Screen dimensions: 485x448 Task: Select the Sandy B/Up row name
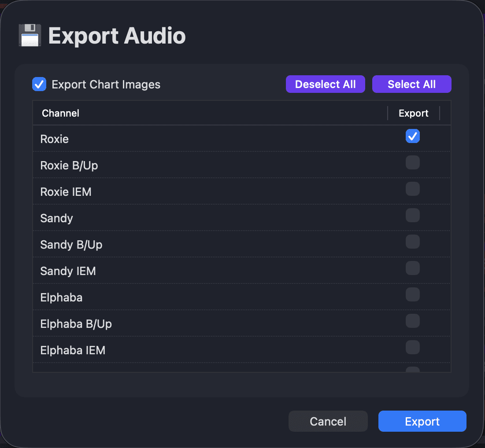(71, 245)
